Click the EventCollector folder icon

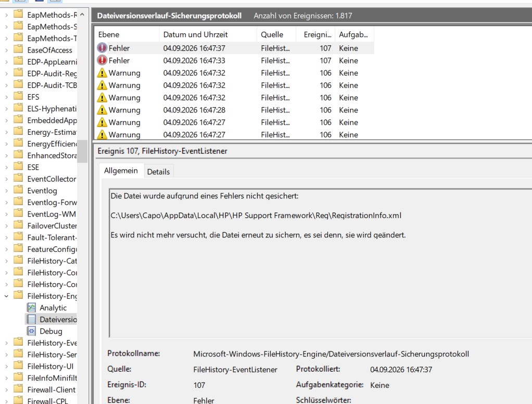click(x=18, y=179)
